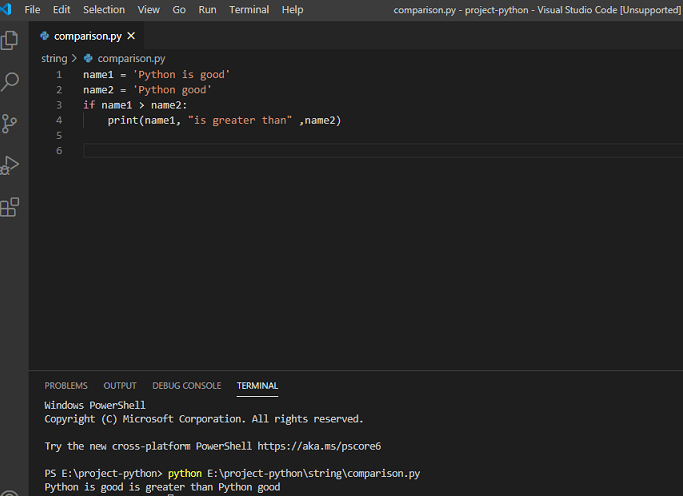683x496 pixels.
Task: Select the comparison.py editor tab
Action: 88,36
